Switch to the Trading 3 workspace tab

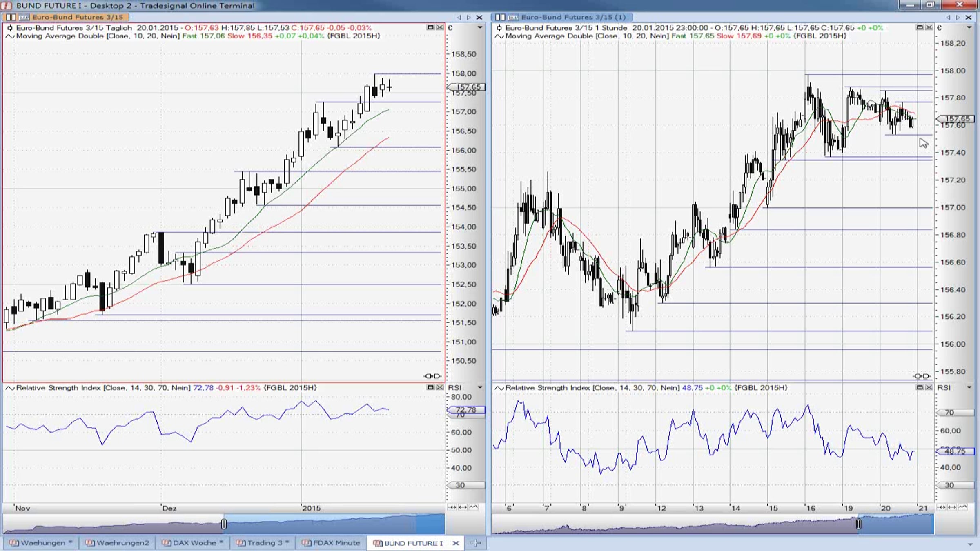263,543
